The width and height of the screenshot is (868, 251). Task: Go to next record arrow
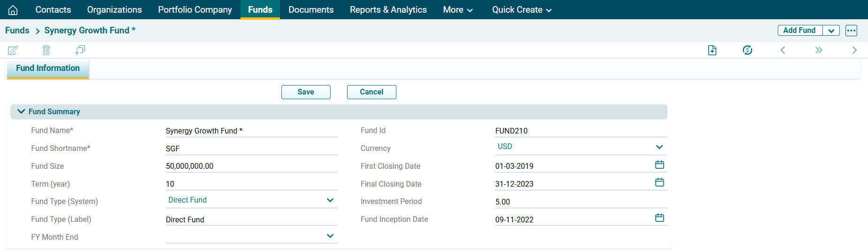tap(854, 50)
